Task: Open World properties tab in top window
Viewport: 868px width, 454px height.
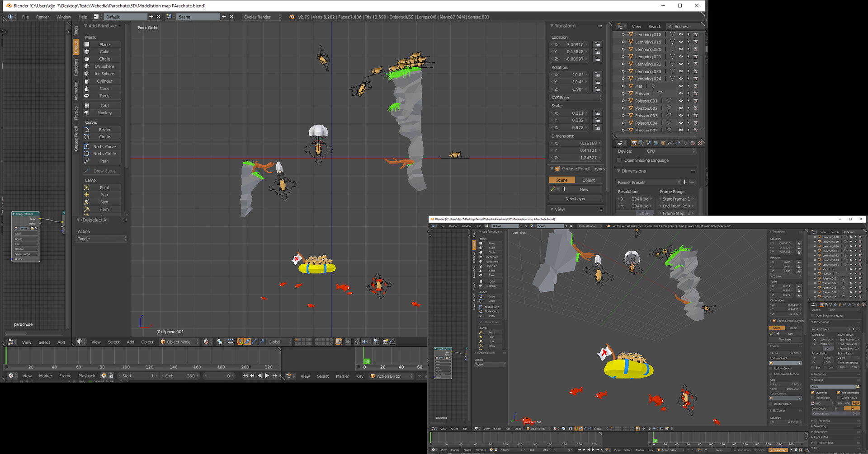Action: [x=656, y=143]
